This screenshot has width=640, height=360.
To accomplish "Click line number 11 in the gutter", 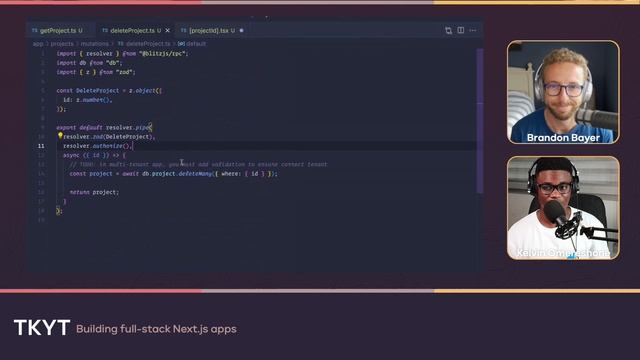I will tap(41, 146).
